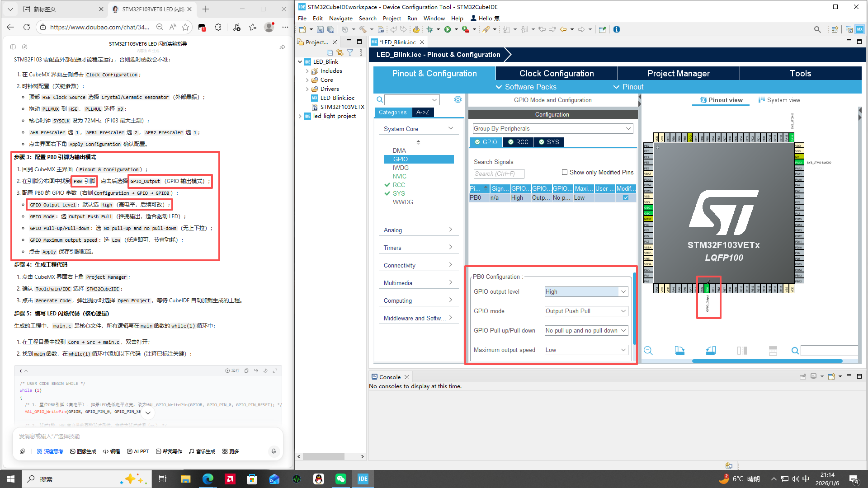
Task: Click the Link with Editor icon in Project Explorer
Action: [x=340, y=52]
